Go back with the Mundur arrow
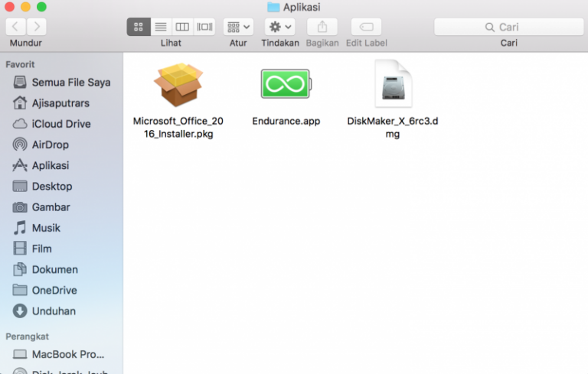This screenshot has width=588, height=374. point(16,27)
